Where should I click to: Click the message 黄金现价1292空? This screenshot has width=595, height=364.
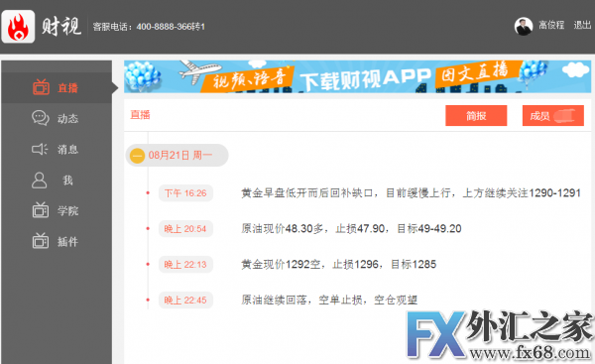[339, 264]
